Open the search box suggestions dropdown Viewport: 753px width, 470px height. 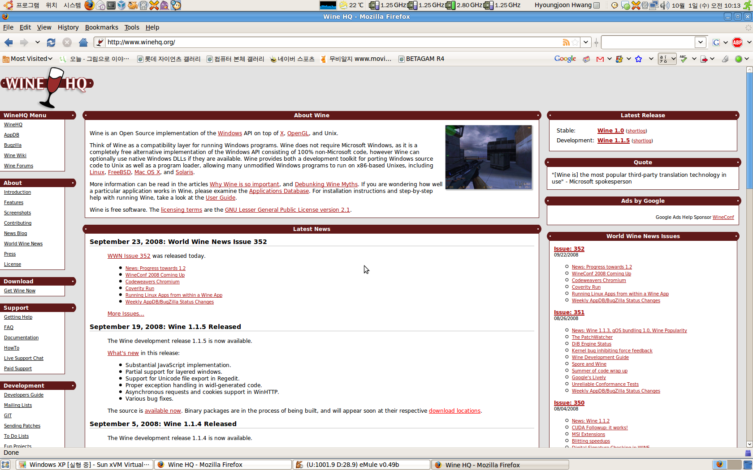click(x=701, y=42)
